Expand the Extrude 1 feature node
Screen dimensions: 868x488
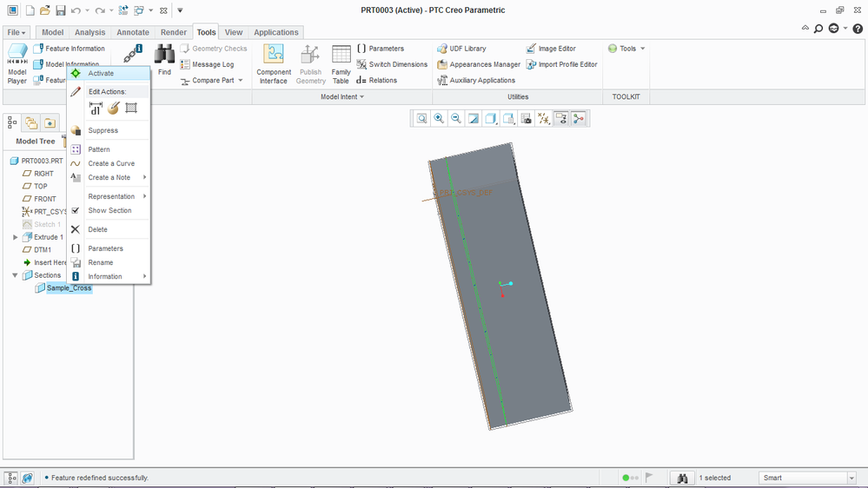click(x=15, y=237)
